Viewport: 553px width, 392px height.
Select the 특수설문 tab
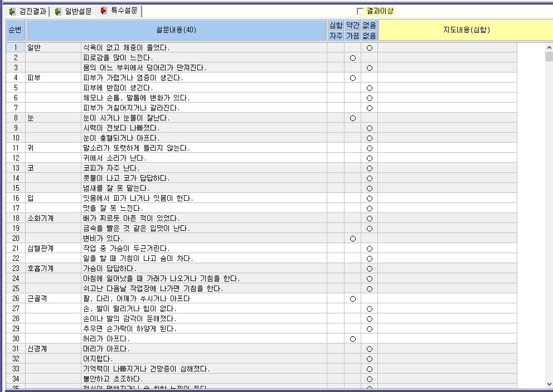(x=119, y=11)
